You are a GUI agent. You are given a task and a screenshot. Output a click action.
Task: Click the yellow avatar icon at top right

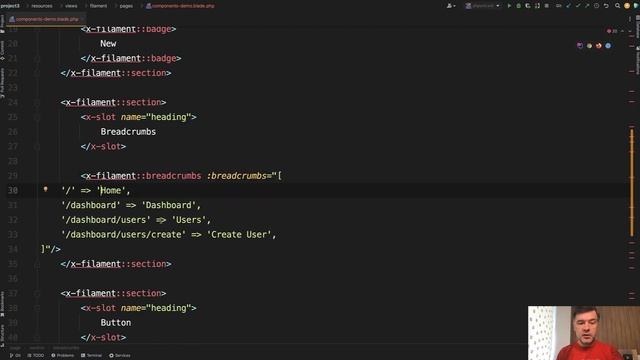click(627, 6)
